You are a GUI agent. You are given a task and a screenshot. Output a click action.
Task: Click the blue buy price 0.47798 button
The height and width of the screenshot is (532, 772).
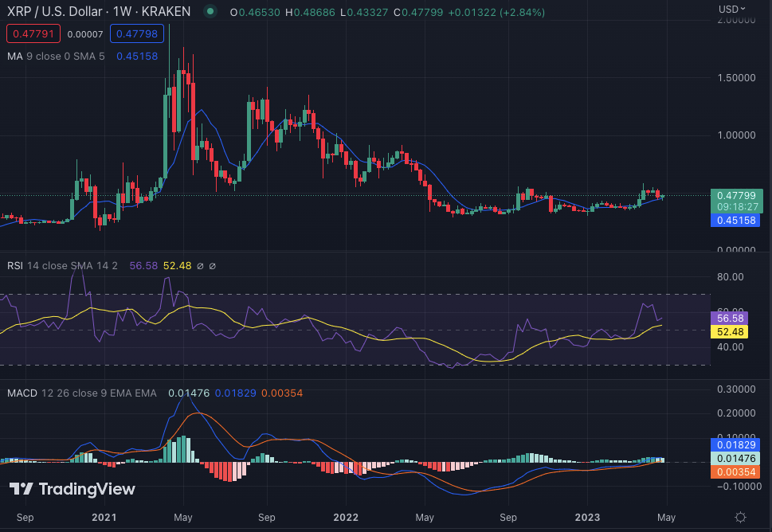pos(137,34)
